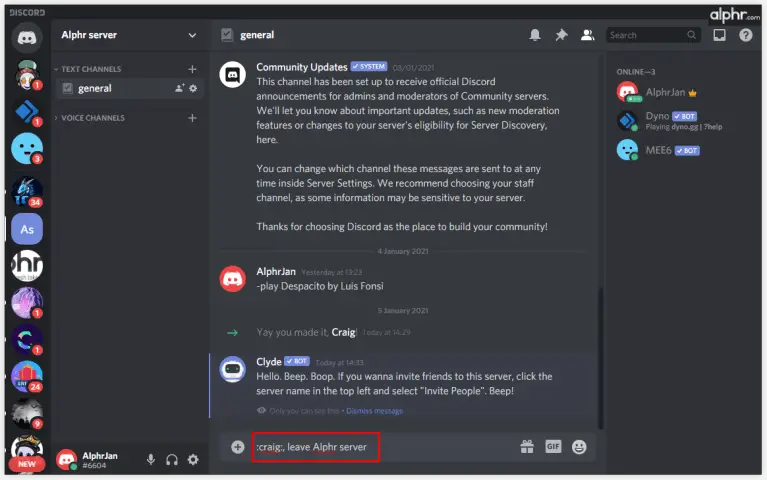Open the blue dragon server with 34 notifications
The width and height of the screenshot is (767, 480).
(27, 191)
